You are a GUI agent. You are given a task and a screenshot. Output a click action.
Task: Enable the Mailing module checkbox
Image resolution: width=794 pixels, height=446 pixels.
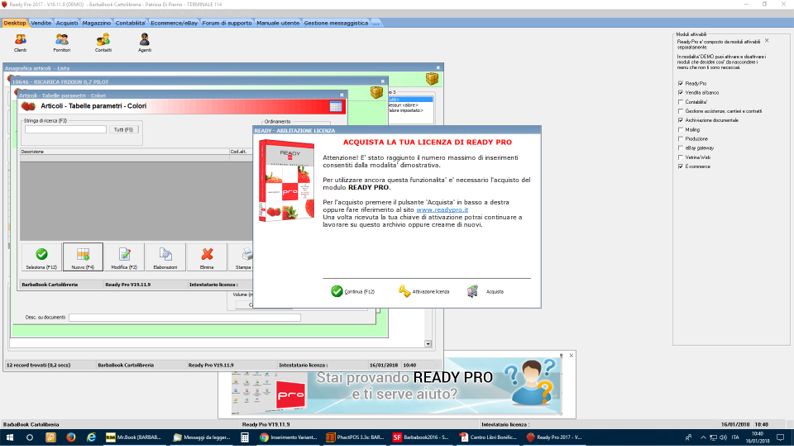click(681, 130)
